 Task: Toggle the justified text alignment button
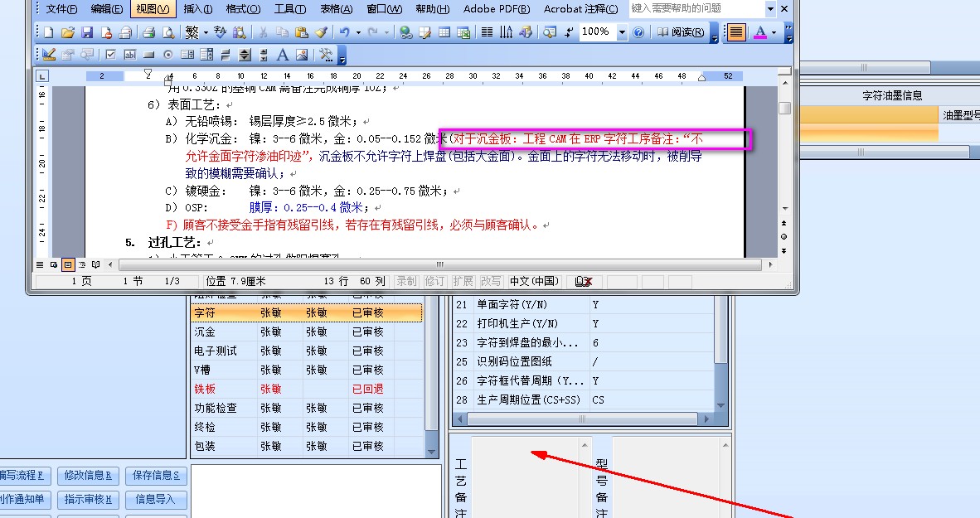[736, 31]
